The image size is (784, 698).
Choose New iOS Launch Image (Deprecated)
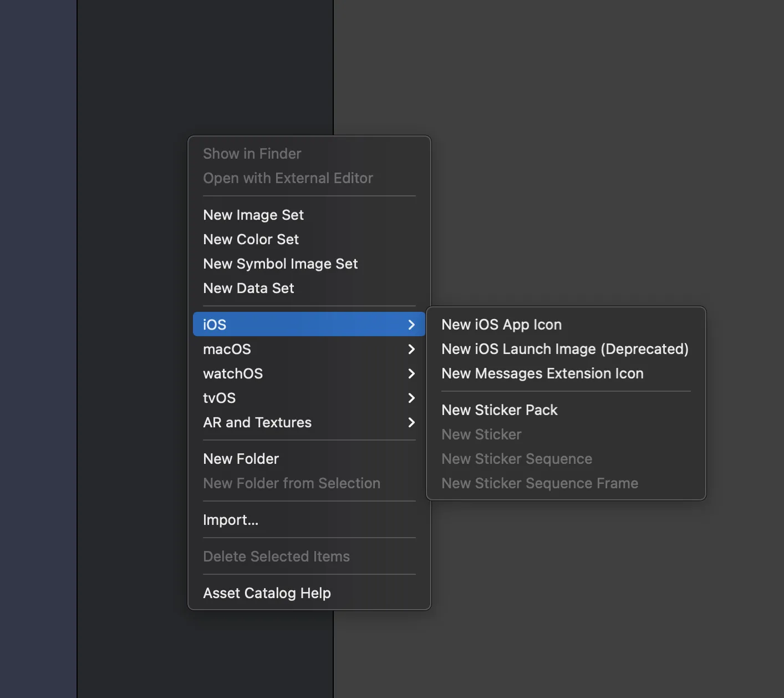pos(566,349)
